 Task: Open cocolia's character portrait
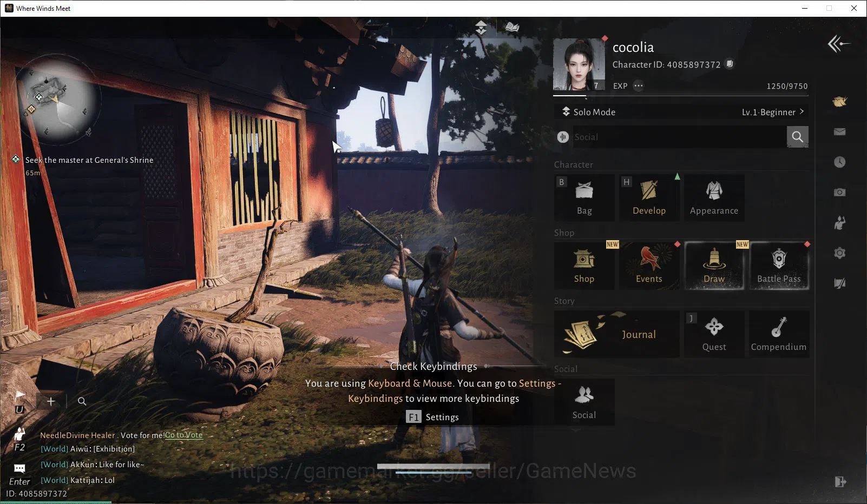[579, 64]
